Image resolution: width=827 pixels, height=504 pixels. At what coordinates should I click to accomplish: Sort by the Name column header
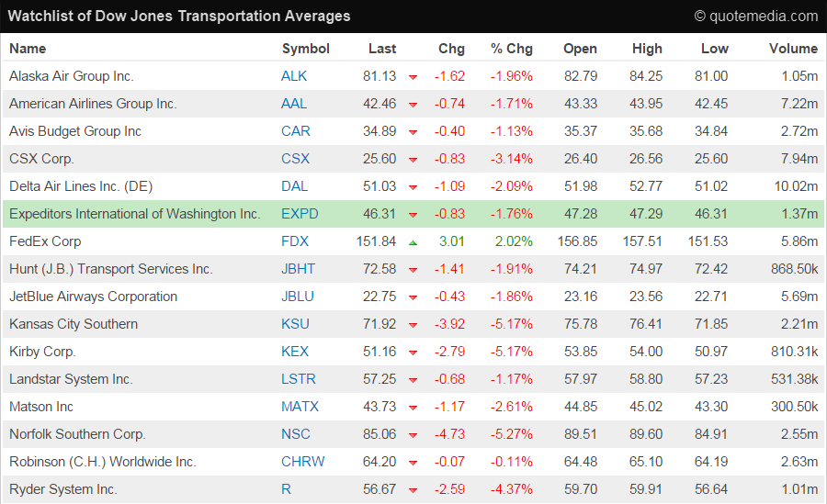28,49
